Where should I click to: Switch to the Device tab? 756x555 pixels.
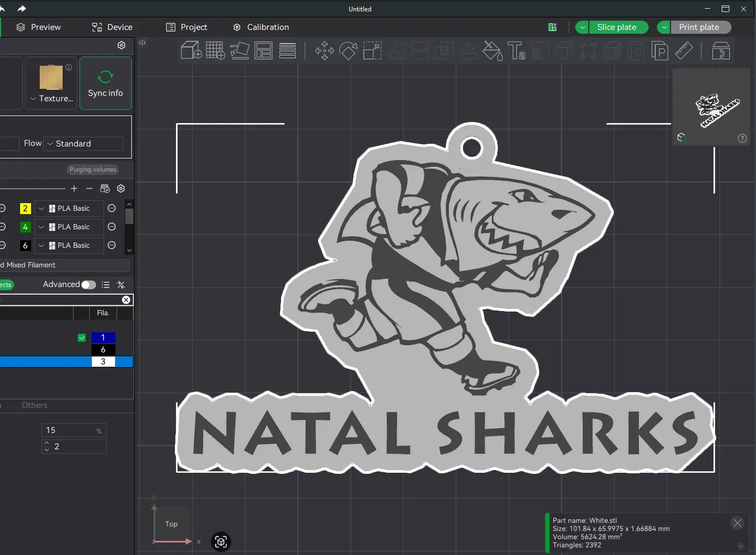tap(112, 27)
